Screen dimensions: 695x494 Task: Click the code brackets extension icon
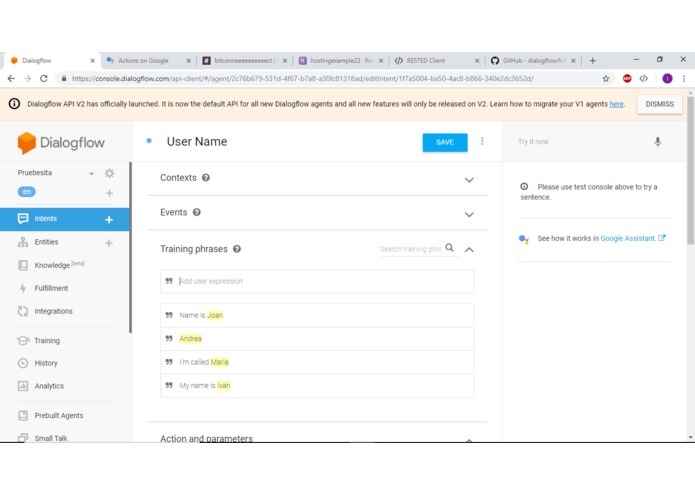(644, 78)
